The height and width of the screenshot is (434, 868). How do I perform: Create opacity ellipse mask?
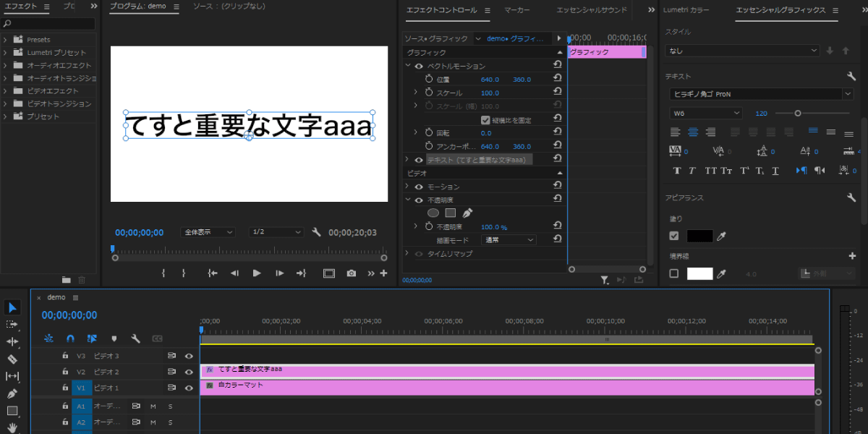click(x=433, y=213)
